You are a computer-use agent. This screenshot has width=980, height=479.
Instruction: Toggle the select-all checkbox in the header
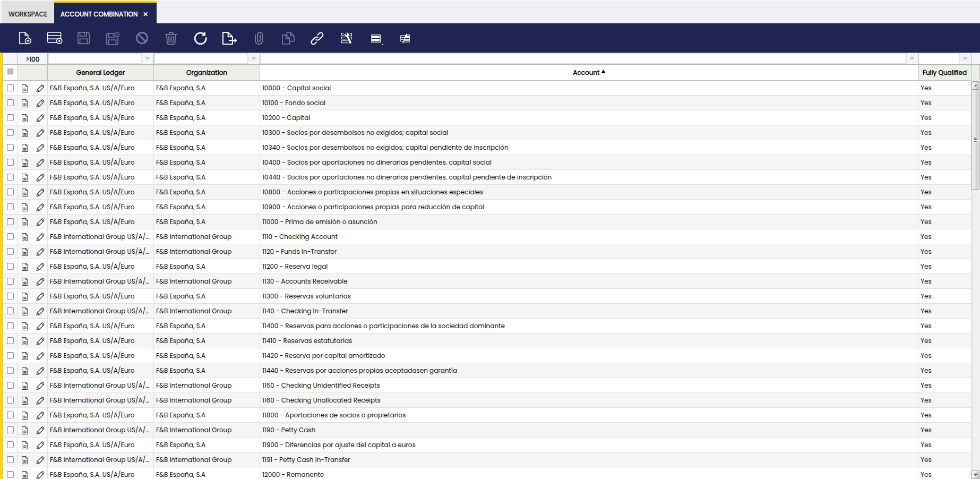(x=11, y=72)
